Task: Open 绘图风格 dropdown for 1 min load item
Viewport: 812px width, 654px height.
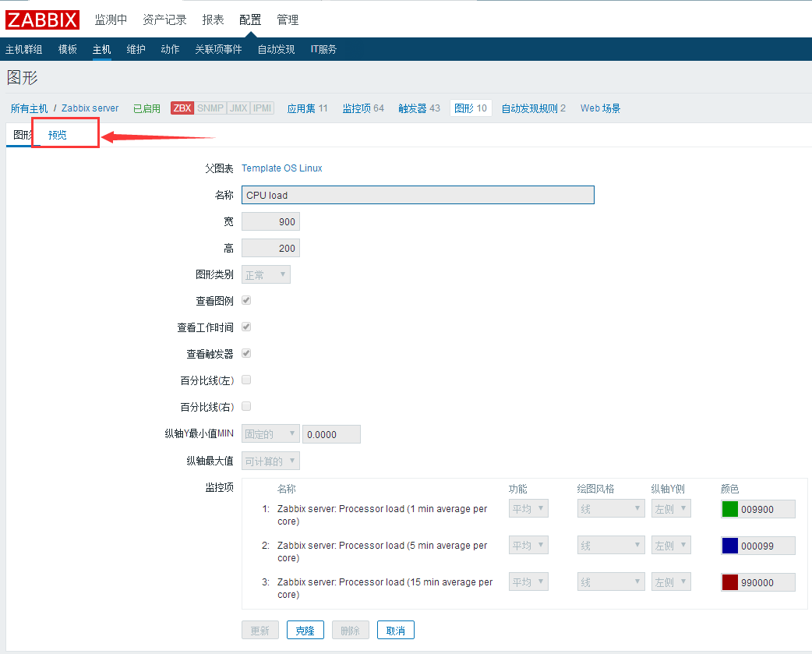Action: pos(611,508)
